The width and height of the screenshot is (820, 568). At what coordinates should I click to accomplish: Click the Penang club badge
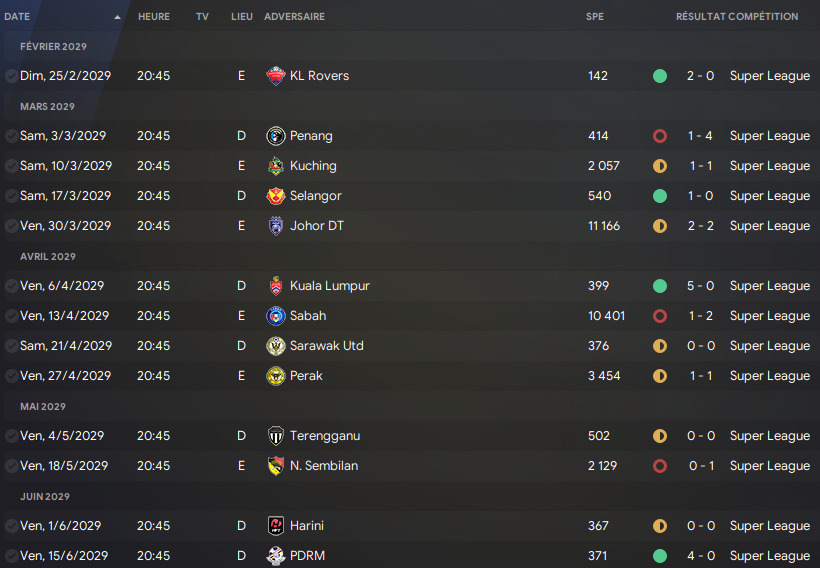(276, 136)
